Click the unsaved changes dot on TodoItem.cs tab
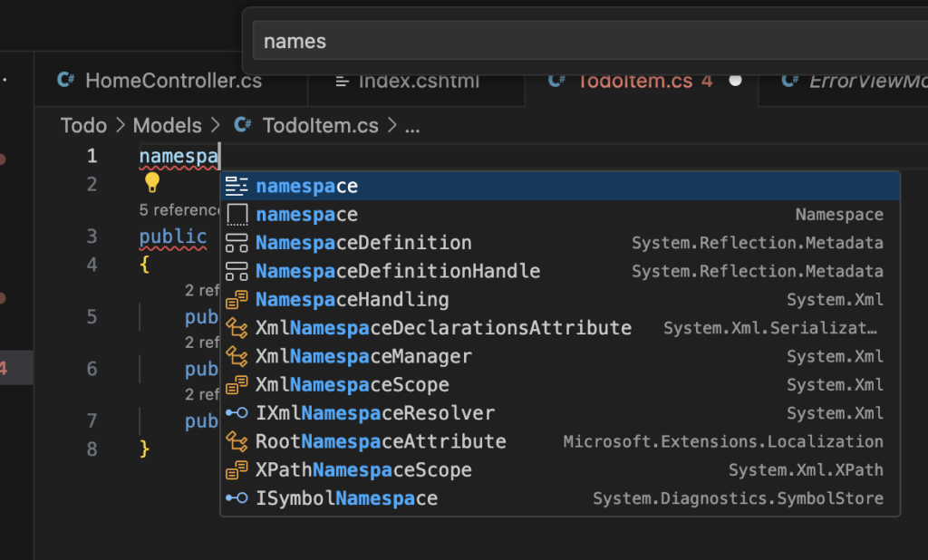 tap(736, 80)
